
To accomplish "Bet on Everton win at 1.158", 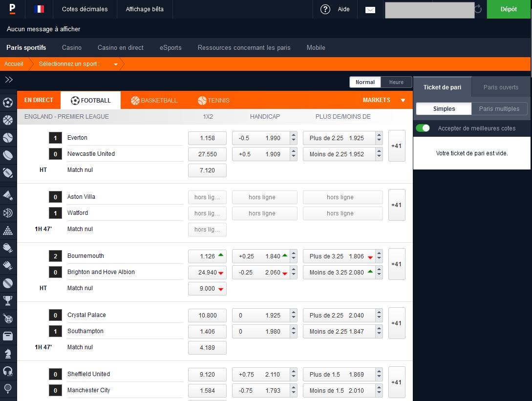I will point(207,138).
